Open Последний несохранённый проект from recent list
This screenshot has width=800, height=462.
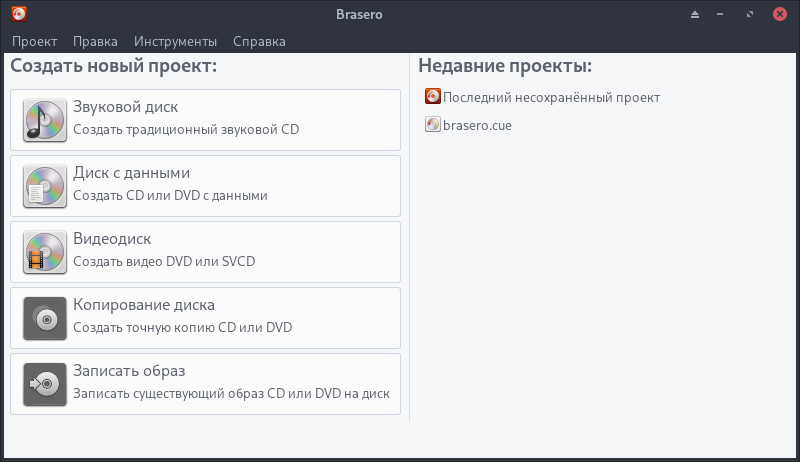(551, 97)
